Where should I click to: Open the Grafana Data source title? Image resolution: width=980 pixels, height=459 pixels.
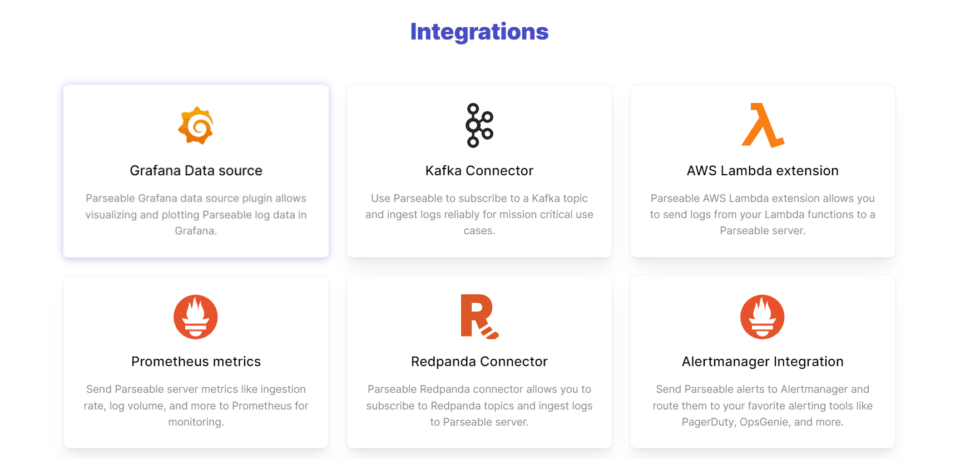click(196, 171)
